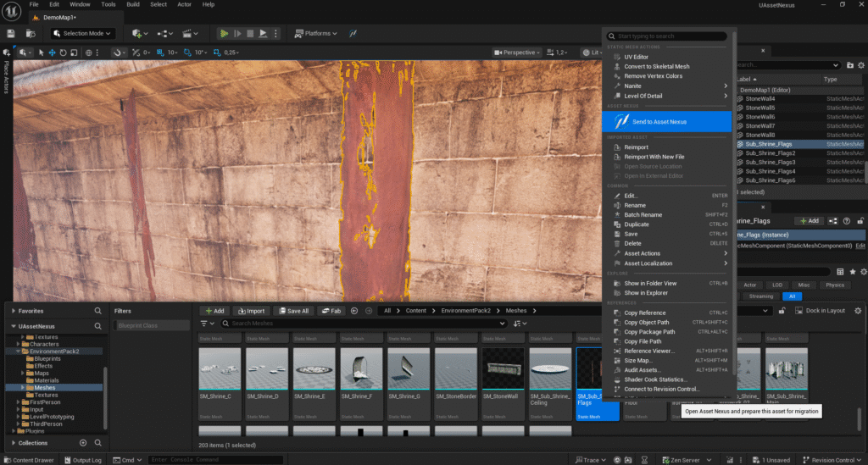Click the Play level button
868x465 pixels.
coord(225,33)
